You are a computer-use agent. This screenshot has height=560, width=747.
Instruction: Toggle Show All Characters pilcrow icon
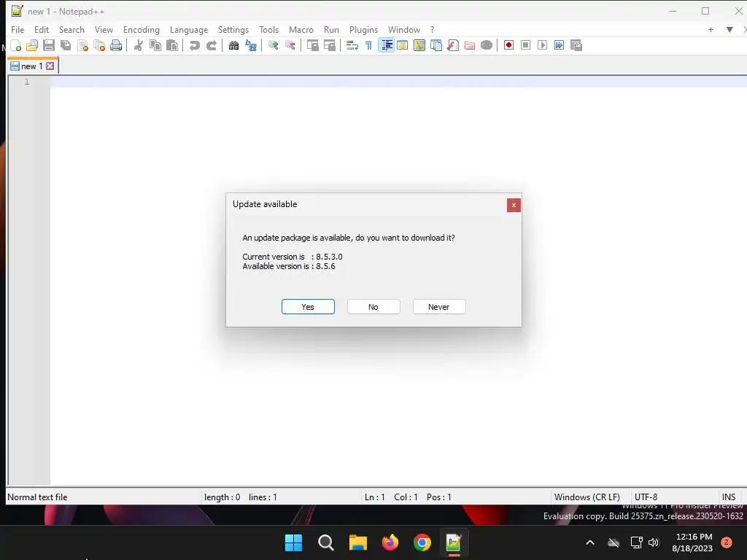368,45
